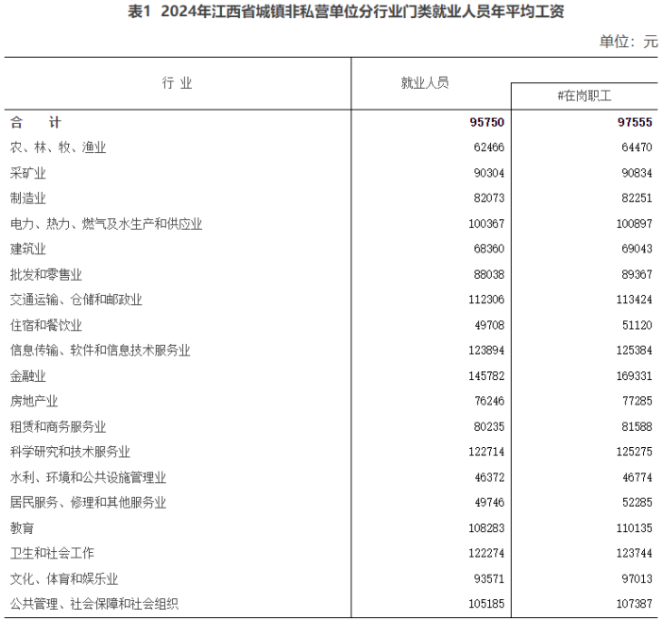Click the #在岗职工 column header

584,96
